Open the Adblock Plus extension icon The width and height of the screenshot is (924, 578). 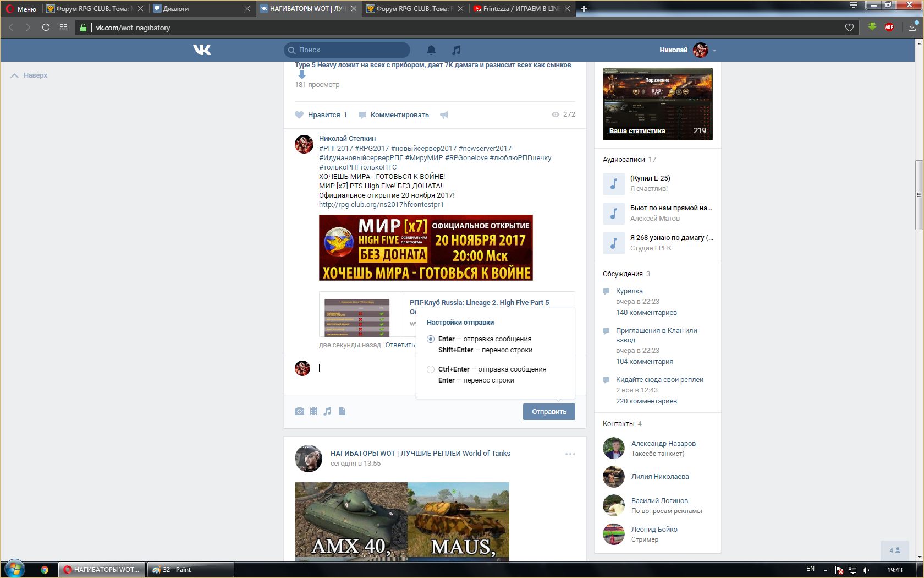click(889, 27)
